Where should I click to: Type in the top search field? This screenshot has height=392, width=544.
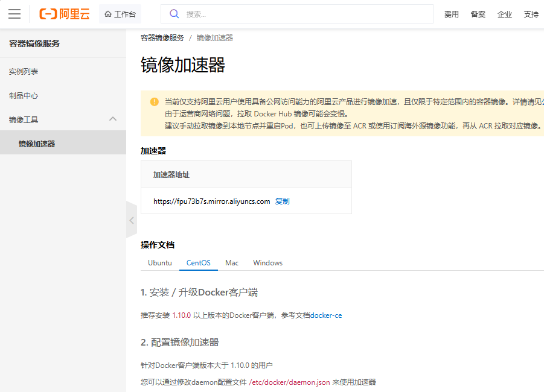(302, 14)
